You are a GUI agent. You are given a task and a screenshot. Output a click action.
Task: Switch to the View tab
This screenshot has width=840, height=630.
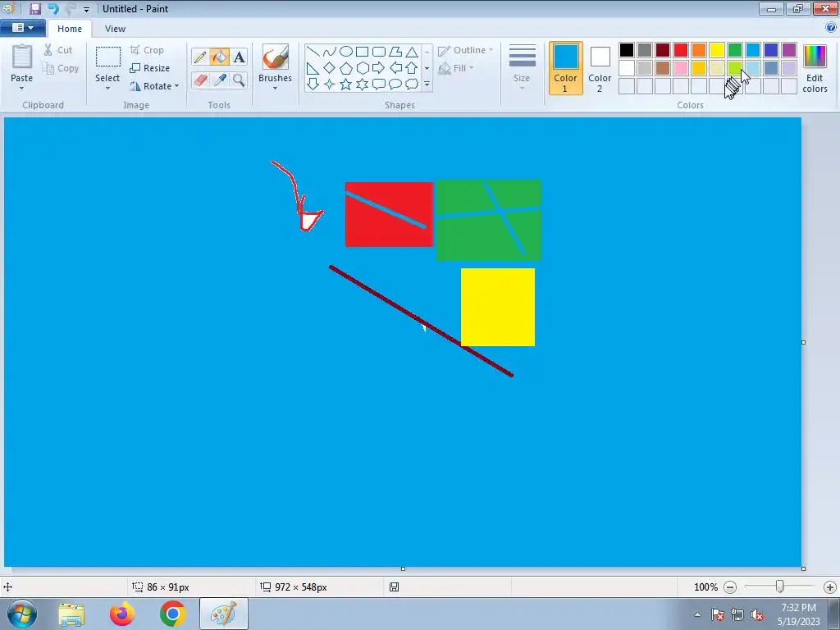click(x=115, y=29)
